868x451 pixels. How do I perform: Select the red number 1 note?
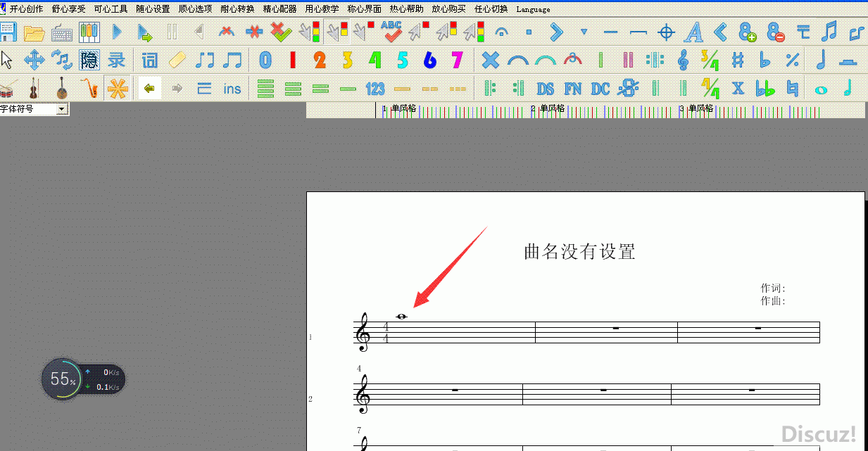292,61
